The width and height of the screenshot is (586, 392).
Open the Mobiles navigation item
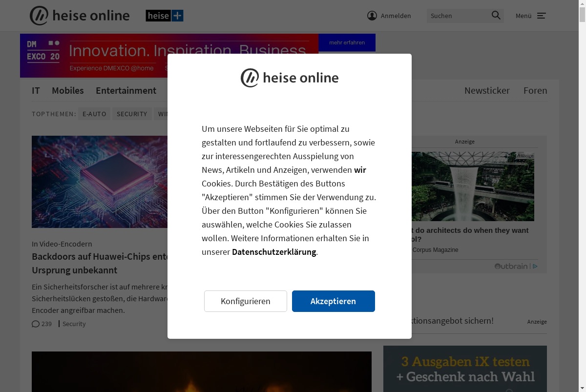tap(68, 90)
